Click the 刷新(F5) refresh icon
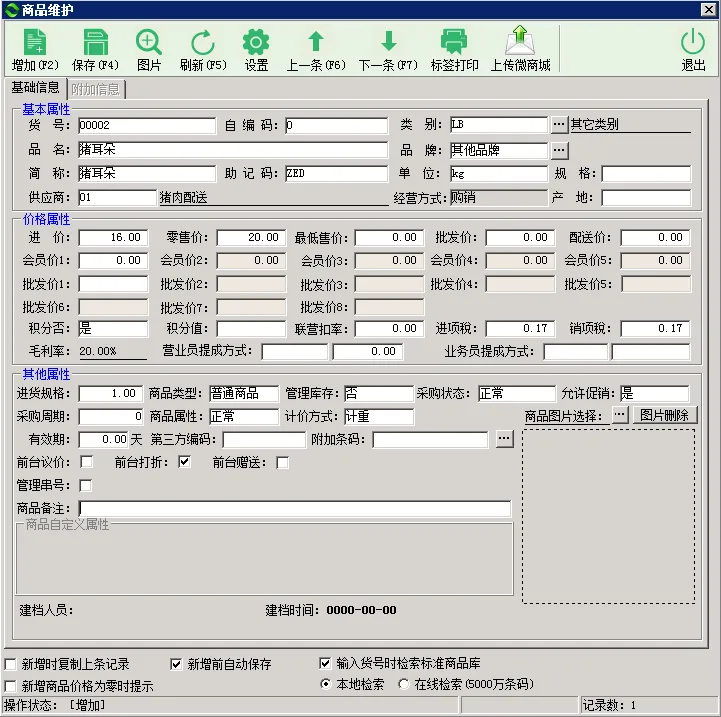721x717 pixels. click(203, 42)
